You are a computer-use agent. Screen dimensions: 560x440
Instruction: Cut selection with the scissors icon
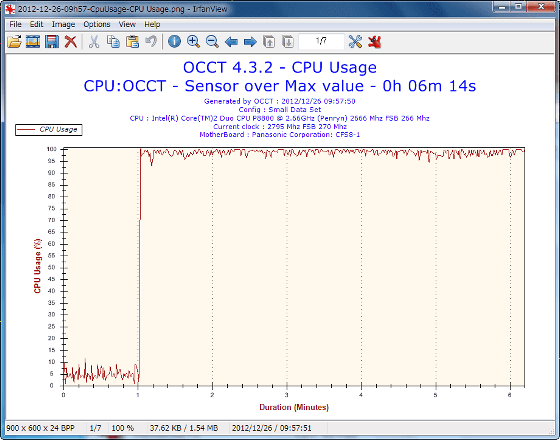coord(94,42)
